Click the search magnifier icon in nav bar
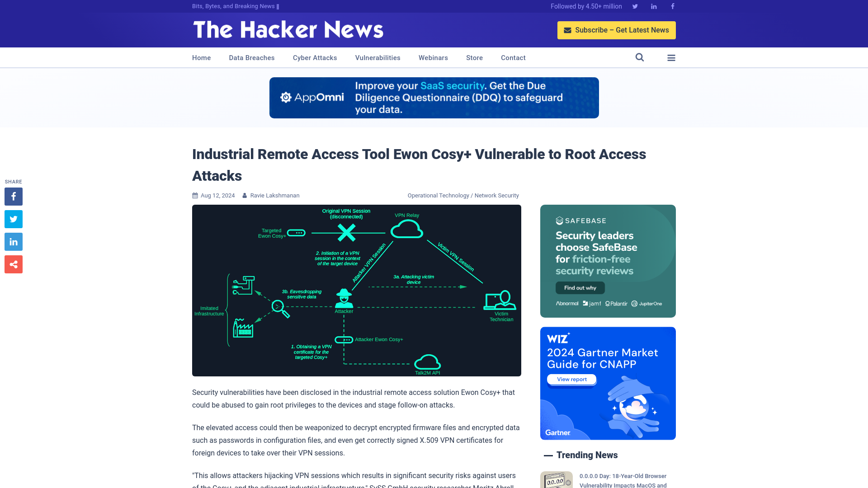Image resolution: width=868 pixels, height=488 pixels. coord(640,57)
